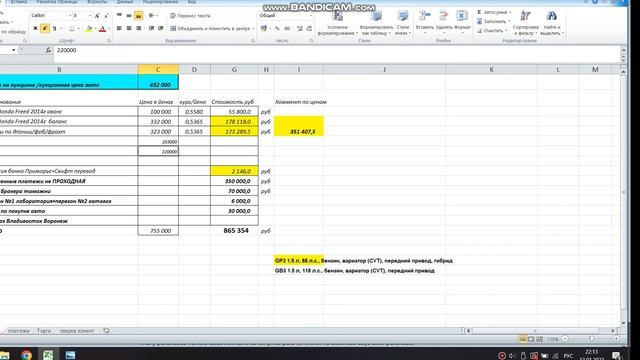Select cell with total 865 354
Screen dimensions: 640x360
(x=234, y=231)
